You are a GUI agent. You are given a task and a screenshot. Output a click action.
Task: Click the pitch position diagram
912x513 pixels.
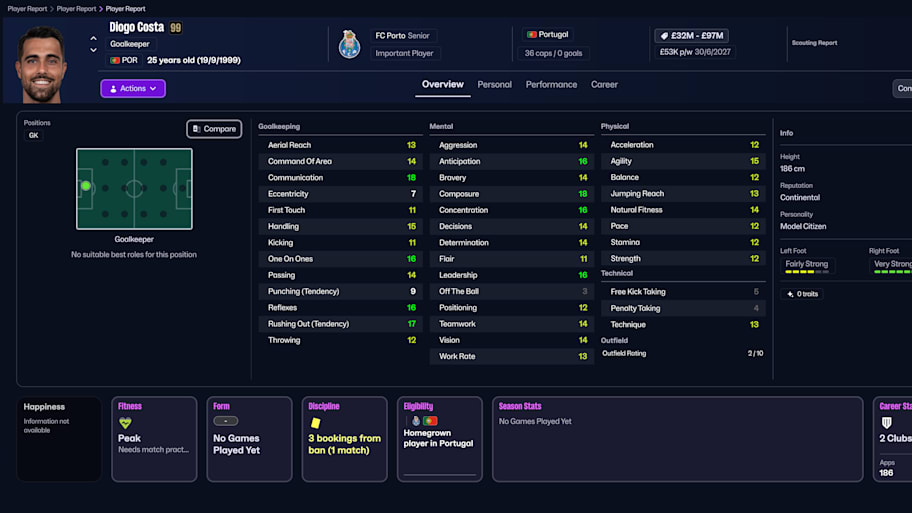click(134, 189)
